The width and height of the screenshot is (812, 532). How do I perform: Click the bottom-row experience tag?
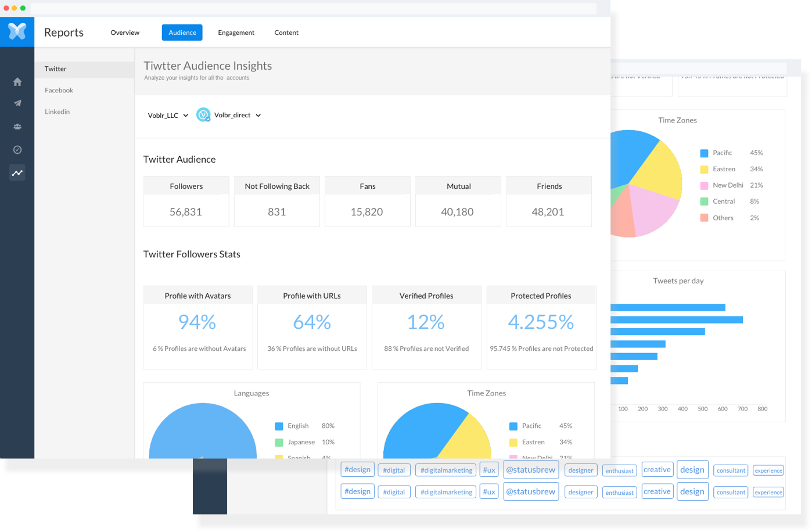coord(768,493)
